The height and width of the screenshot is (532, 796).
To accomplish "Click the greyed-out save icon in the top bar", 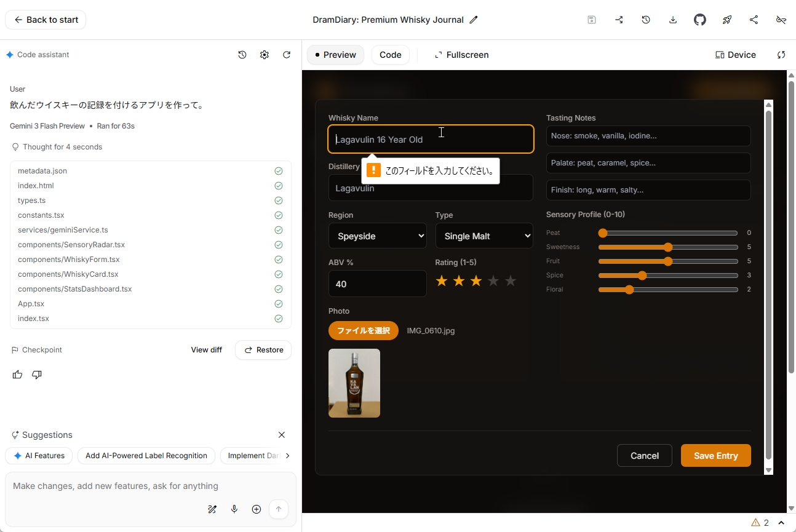I will point(592,20).
